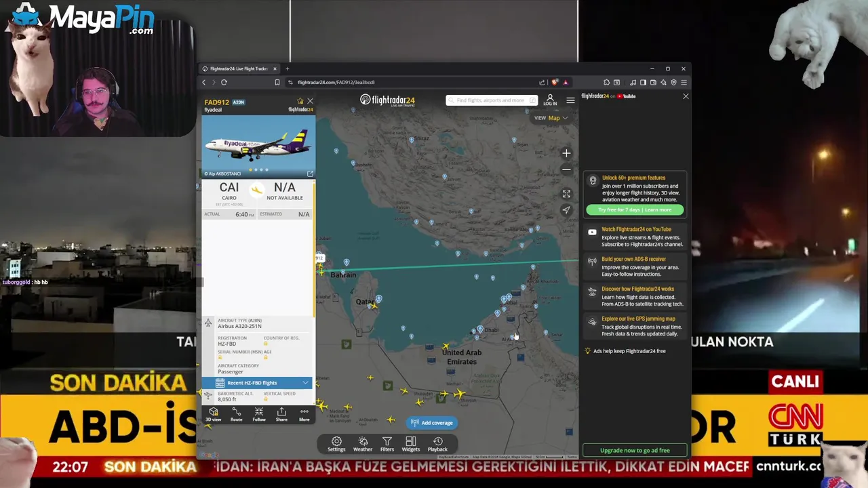Toggle the browser sidebar panel
The width and height of the screenshot is (868, 488).
pyautogui.click(x=643, y=82)
